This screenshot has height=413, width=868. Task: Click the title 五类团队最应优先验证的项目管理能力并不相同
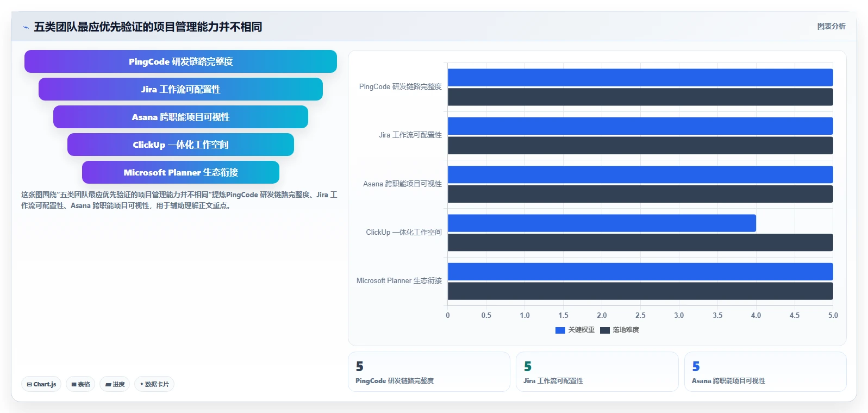point(148,27)
